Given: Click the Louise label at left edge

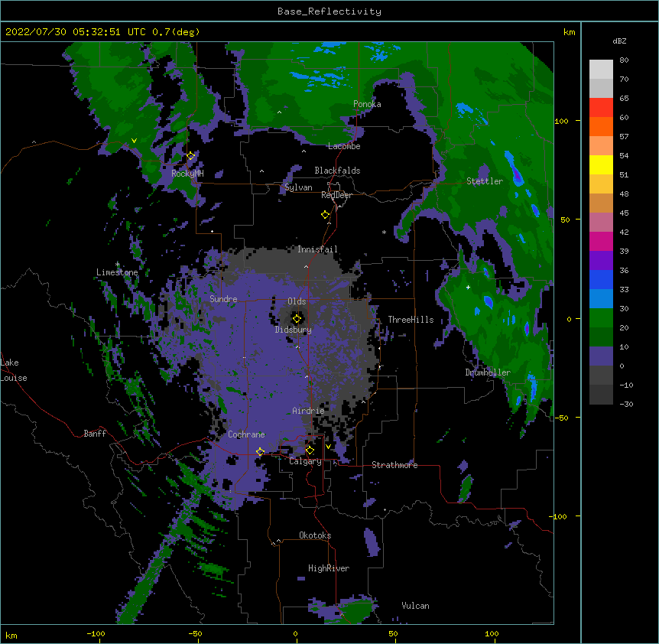Looking at the screenshot, I should point(14,378).
